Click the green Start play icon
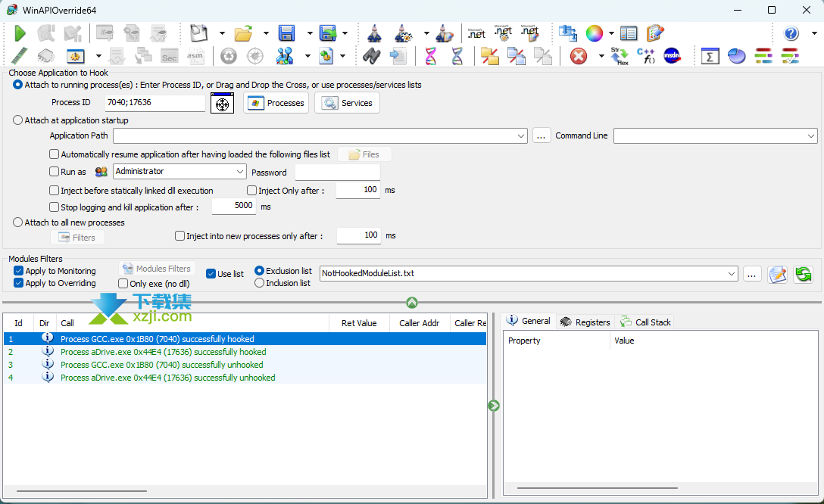The height and width of the screenshot is (504, 824). pyautogui.click(x=20, y=33)
